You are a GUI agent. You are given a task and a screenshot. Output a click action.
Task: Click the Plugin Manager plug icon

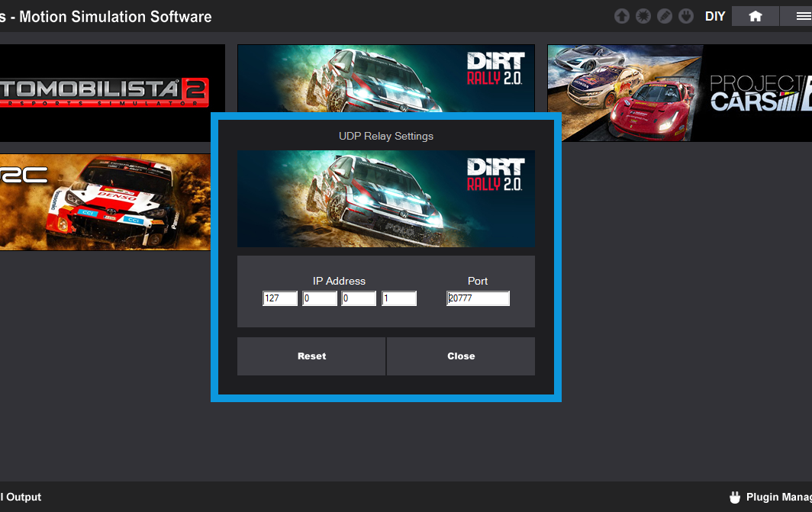(x=735, y=498)
